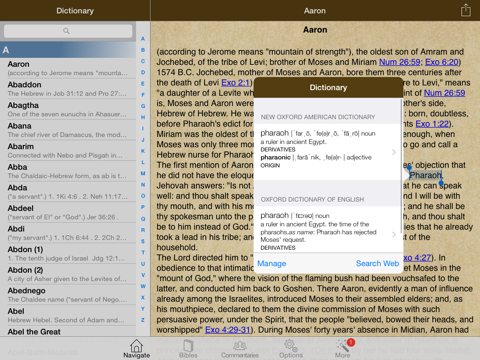This screenshot has width=480, height=360.
Task: Jump to letter Z in index
Action: 143,320
